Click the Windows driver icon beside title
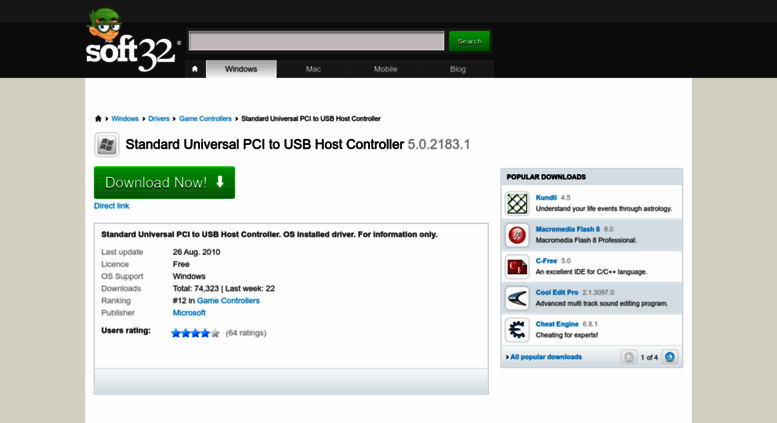Image resolution: width=777 pixels, height=423 pixels. coord(107,145)
